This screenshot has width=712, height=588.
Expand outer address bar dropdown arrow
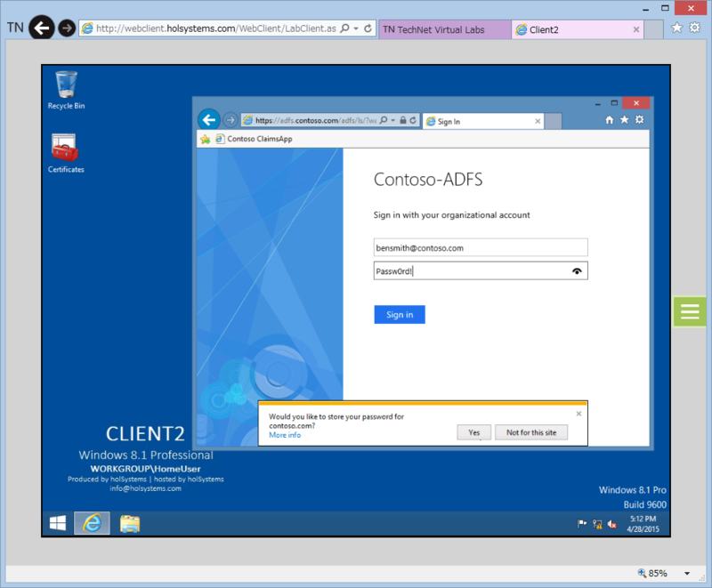pos(356,28)
